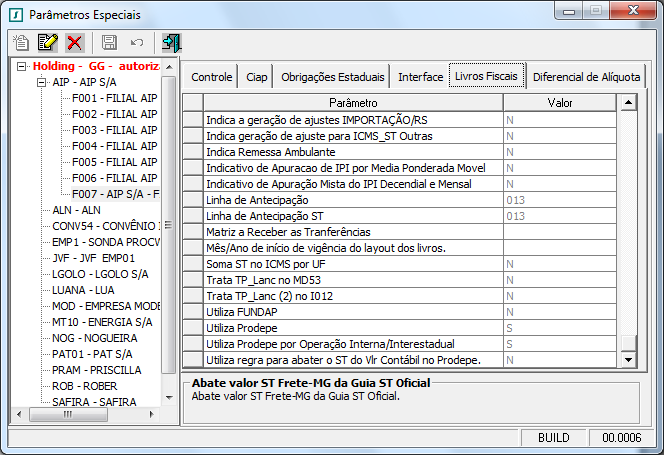Image resolution: width=664 pixels, height=455 pixels.
Task: Open the Ciap tab
Action: pyautogui.click(x=255, y=77)
